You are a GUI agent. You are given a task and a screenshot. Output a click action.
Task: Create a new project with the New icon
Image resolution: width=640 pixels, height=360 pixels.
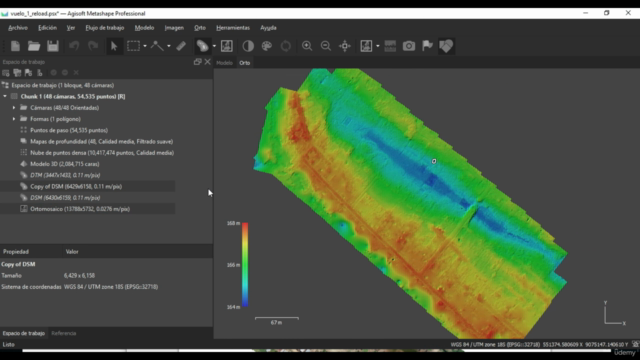click(16, 46)
